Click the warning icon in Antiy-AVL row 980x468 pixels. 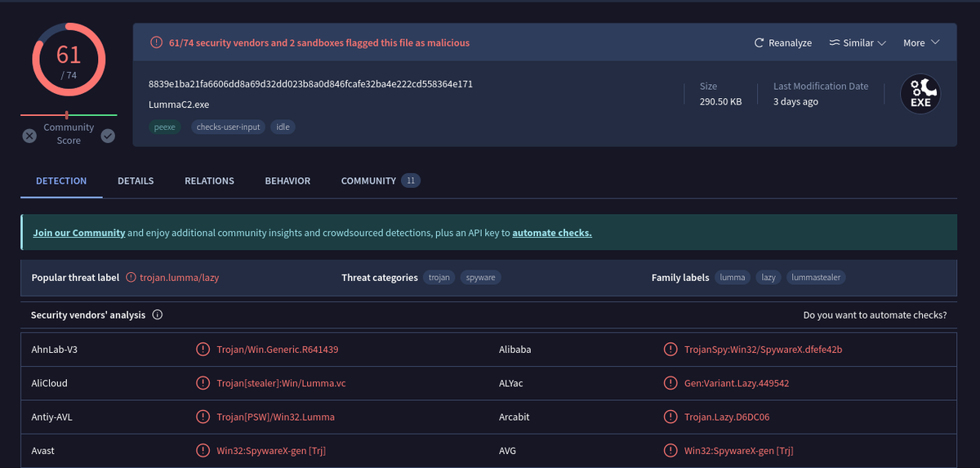coord(203,417)
